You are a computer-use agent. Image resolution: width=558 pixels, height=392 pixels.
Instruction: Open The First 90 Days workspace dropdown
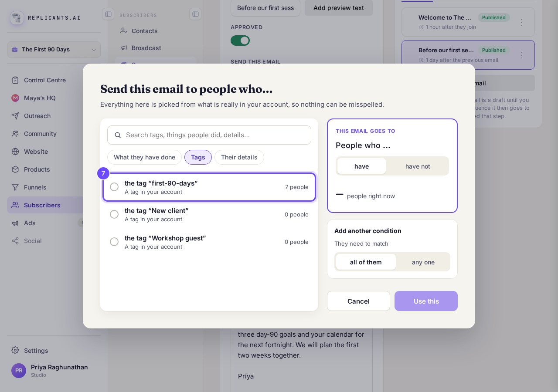pos(54,50)
